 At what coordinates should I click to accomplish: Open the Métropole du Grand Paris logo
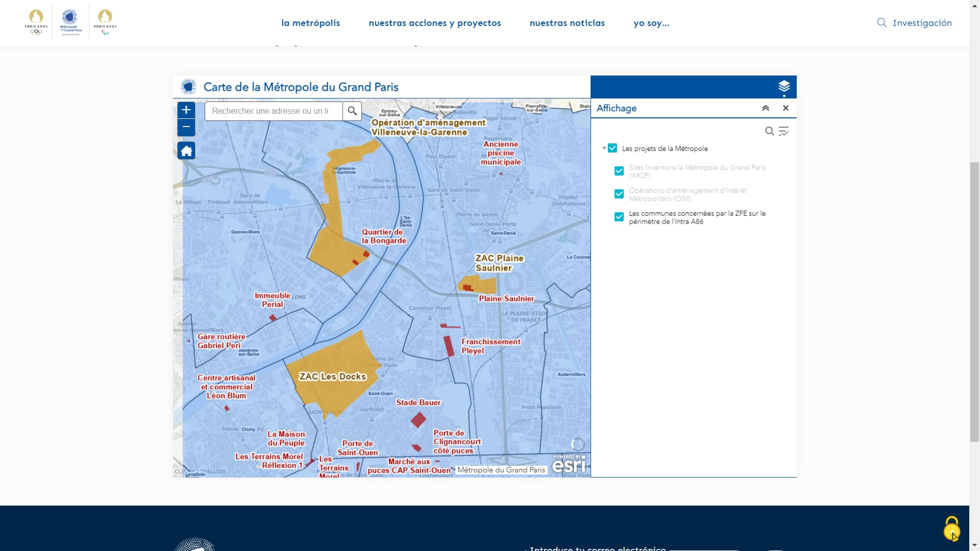click(x=71, y=22)
